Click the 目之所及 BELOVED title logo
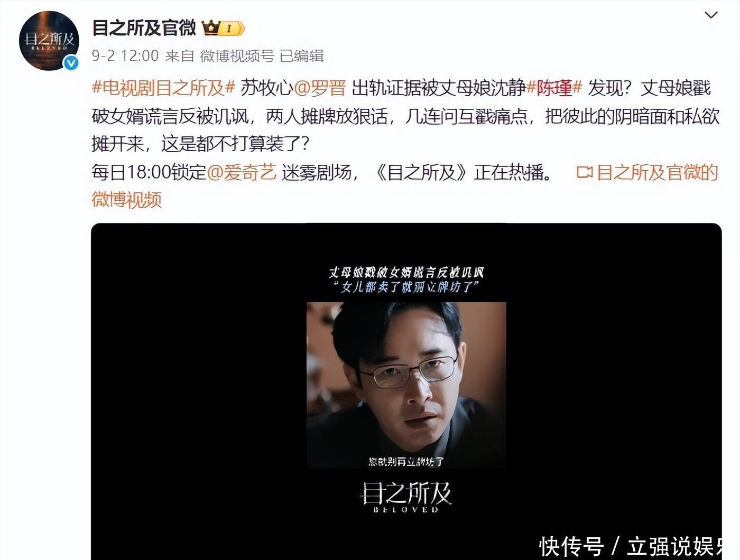Image resolution: width=740 pixels, height=560 pixels. click(406, 497)
